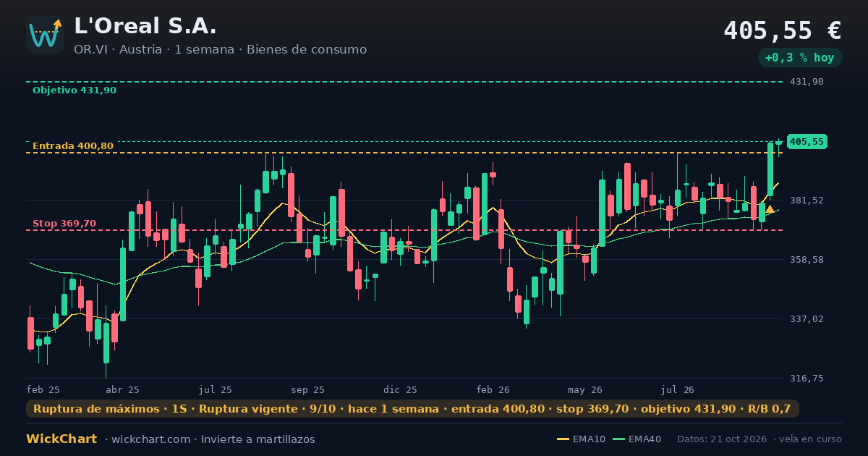Click the jul 26 x-axis label
Viewport: 868px width, 456px height.
pyautogui.click(x=678, y=390)
